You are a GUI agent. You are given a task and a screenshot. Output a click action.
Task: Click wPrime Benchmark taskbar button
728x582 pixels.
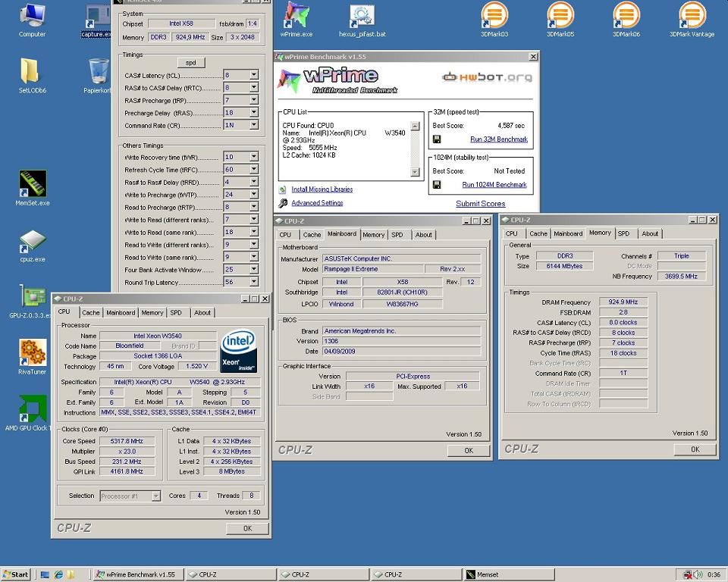point(138,574)
